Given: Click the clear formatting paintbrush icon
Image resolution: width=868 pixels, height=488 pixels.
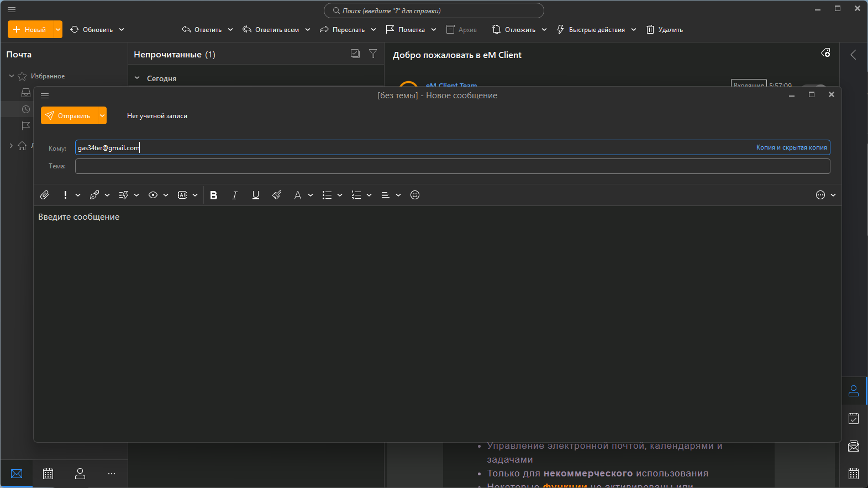Looking at the screenshot, I should tap(277, 195).
